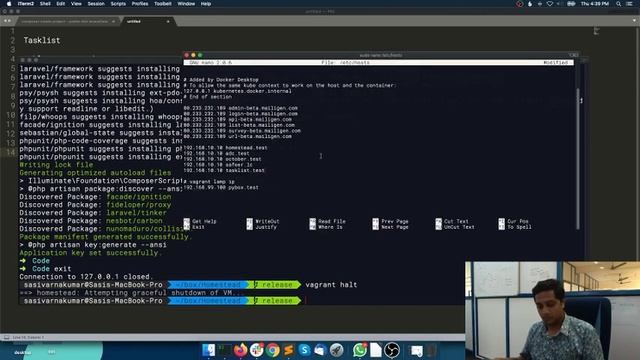
Task: Click 'Cur Pos' shortcut in nano footer
Action: coord(513,221)
